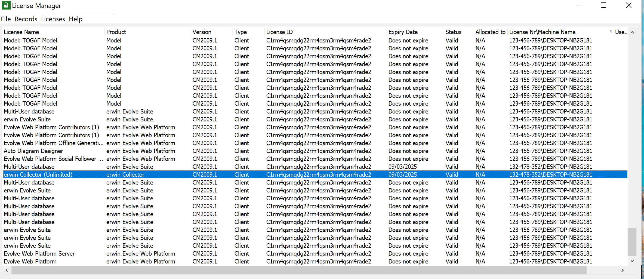The image size is (644, 279).
Task: Click 132-478-352\DESKTOP-NB2G181 in erwin Collector row
Action: [551, 174]
